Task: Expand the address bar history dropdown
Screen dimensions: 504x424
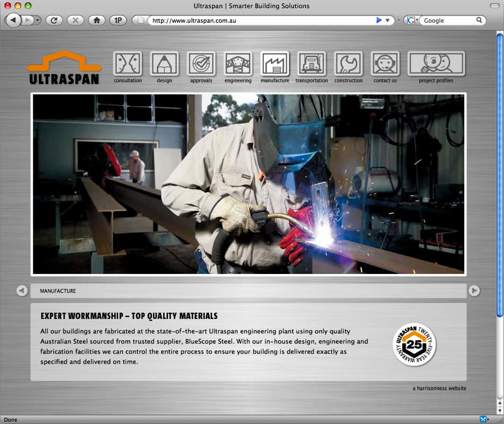Action: coord(387,20)
